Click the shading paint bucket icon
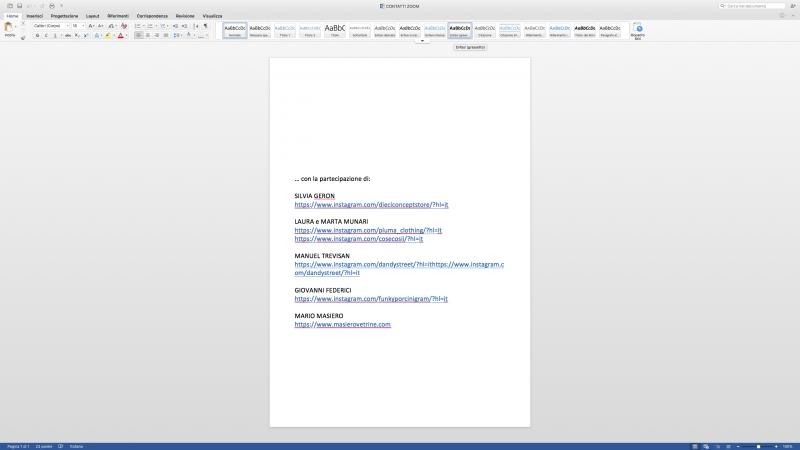The width and height of the screenshot is (800, 450). click(189, 36)
